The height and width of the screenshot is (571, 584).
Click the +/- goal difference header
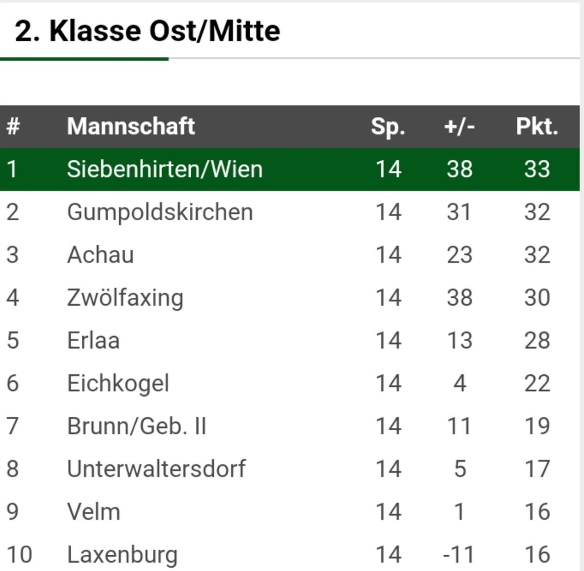tap(459, 127)
